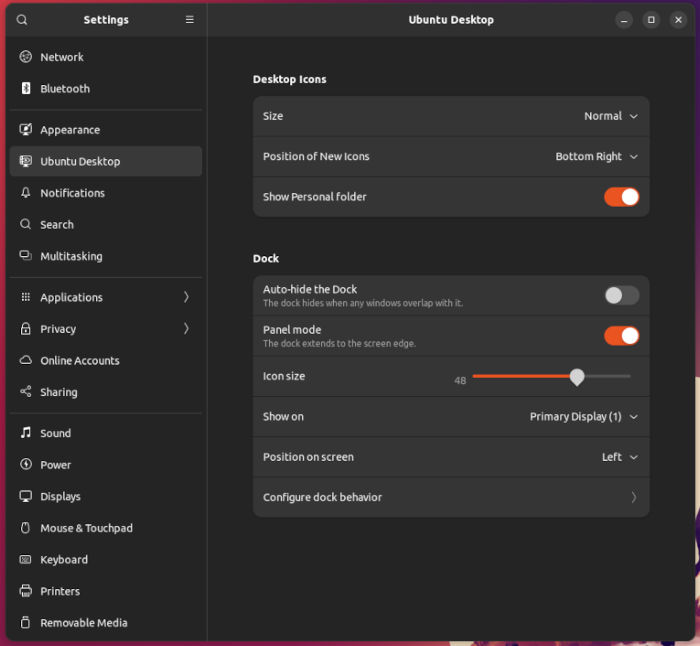This screenshot has height=646, width=700.
Task: Select Bluetooth in the sidebar
Action: point(106,88)
